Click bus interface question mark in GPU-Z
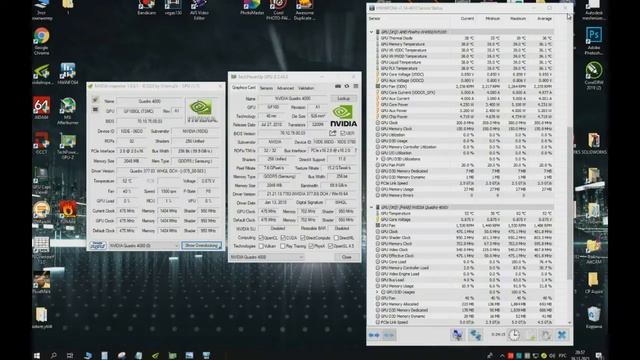The image size is (640, 360). point(356,151)
